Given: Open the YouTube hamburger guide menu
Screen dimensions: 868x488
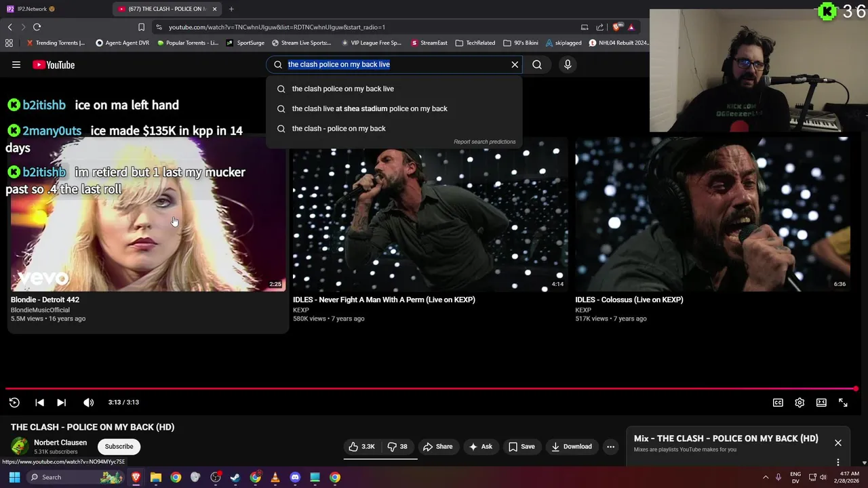Looking at the screenshot, I should tap(16, 65).
